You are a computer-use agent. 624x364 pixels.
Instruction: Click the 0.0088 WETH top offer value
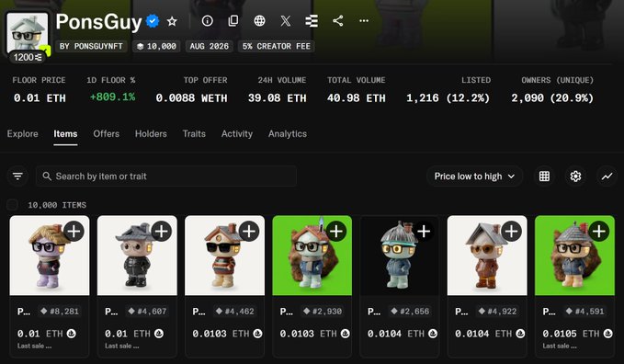pos(191,98)
